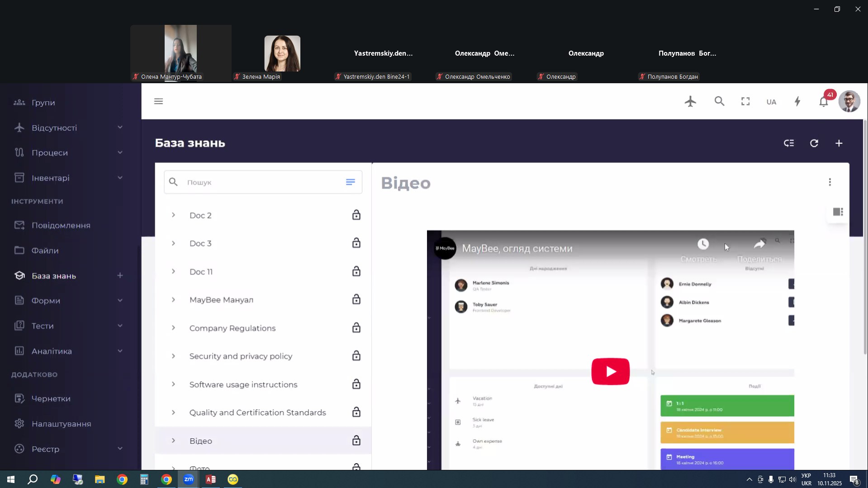Switch language using the UA button

click(771, 102)
